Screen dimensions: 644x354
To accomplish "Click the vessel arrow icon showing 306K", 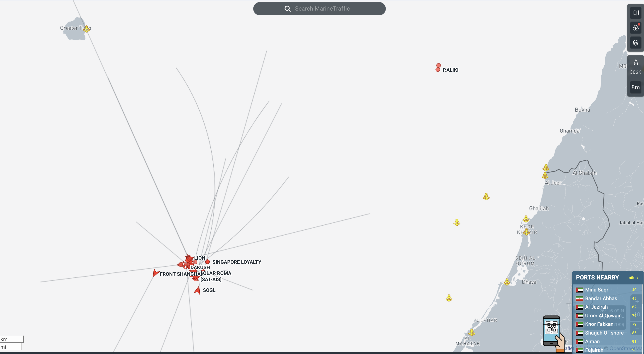I will pos(636,66).
